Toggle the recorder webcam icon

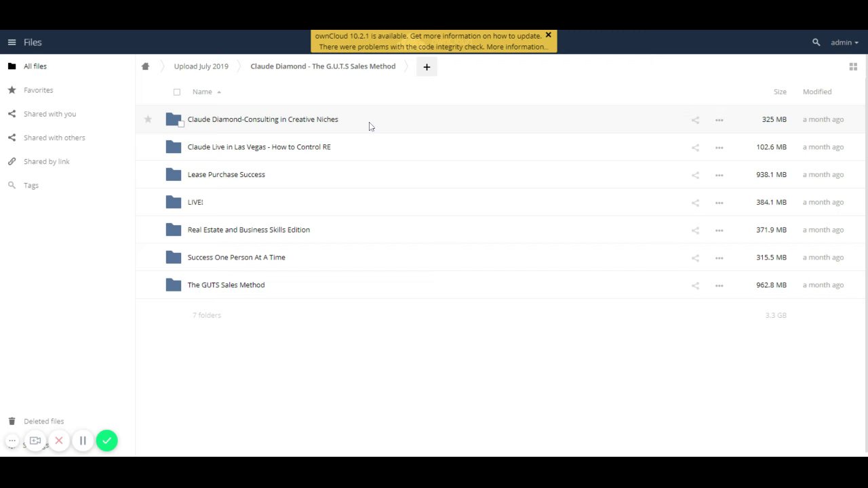tap(35, 441)
